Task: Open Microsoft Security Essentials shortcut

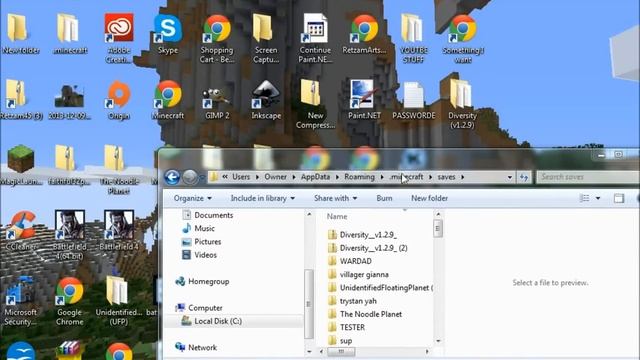Action: point(20,301)
